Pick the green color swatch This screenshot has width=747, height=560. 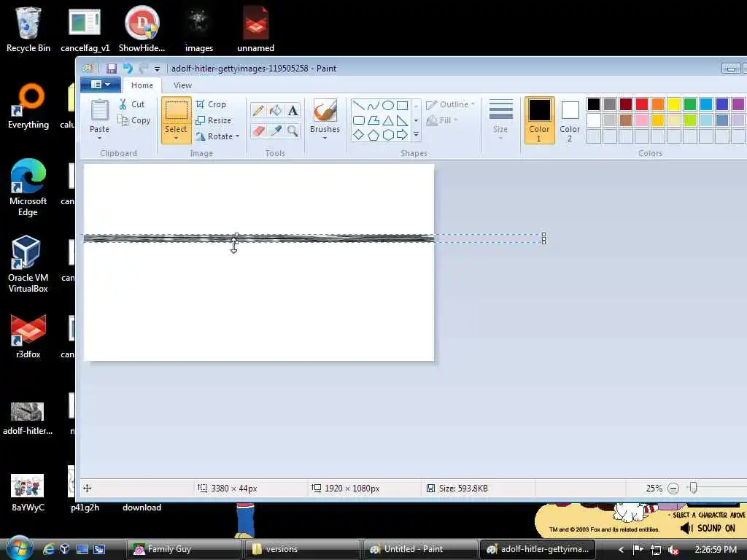690,104
